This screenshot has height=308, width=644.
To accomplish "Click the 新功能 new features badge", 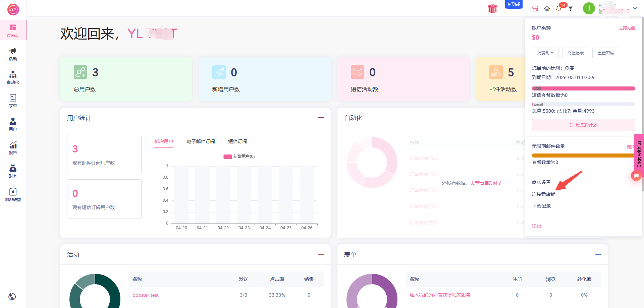I will point(514,4).
